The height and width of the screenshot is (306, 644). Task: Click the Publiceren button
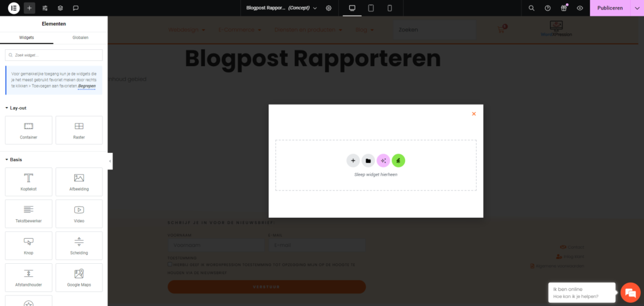click(x=610, y=8)
